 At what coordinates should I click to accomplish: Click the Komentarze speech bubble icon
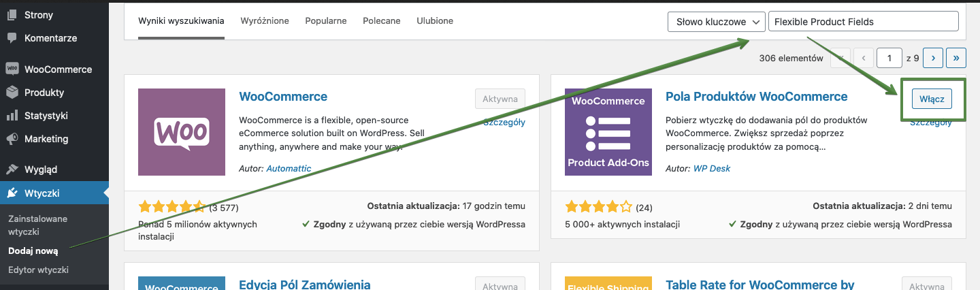click(12, 38)
